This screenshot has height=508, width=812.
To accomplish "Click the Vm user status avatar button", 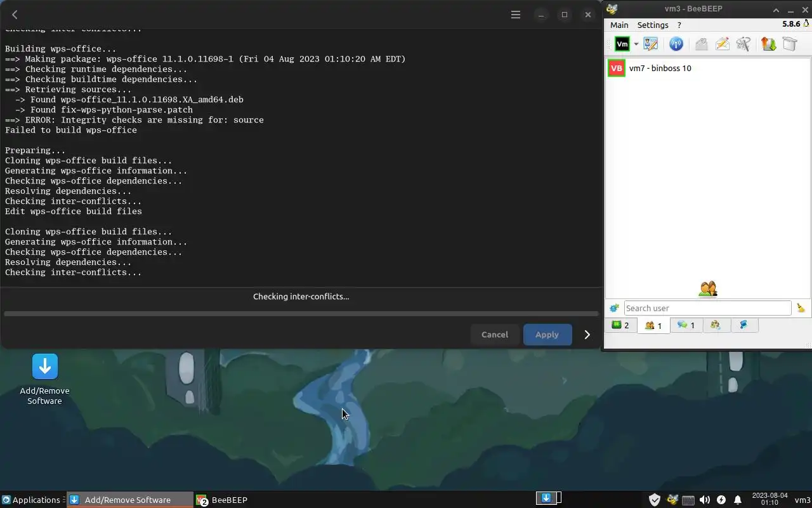I will (x=622, y=44).
